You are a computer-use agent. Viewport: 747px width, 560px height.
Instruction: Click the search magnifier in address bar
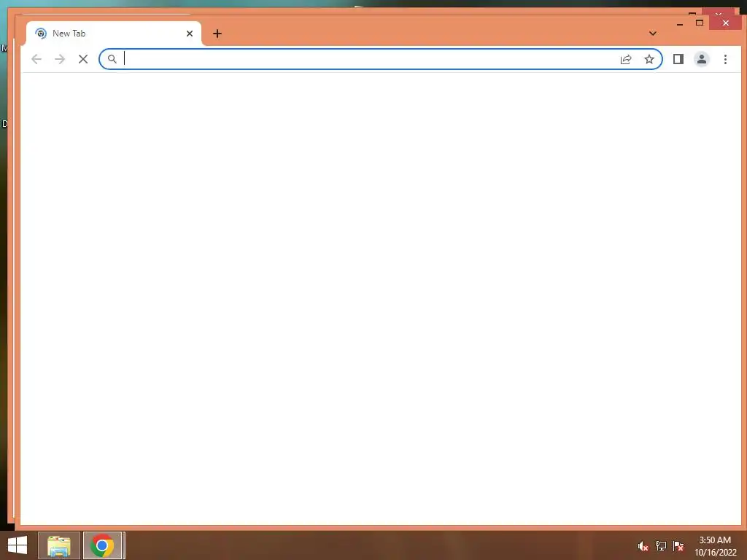coord(112,59)
